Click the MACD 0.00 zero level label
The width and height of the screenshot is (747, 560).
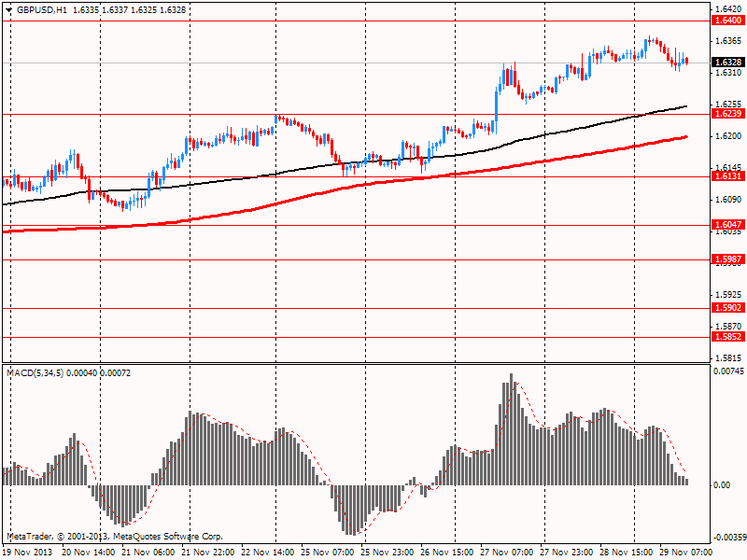click(722, 484)
